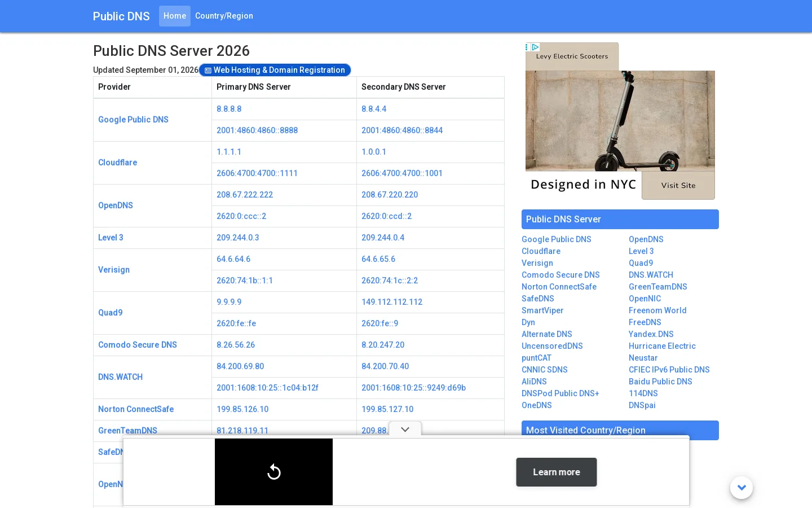Open the Web Hosting & Domain Registration badge
The image size is (812, 508).
(275, 70)
